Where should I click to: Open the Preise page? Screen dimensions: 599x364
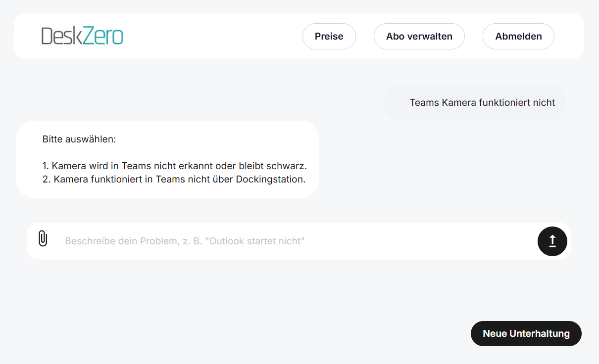(329, 36)
